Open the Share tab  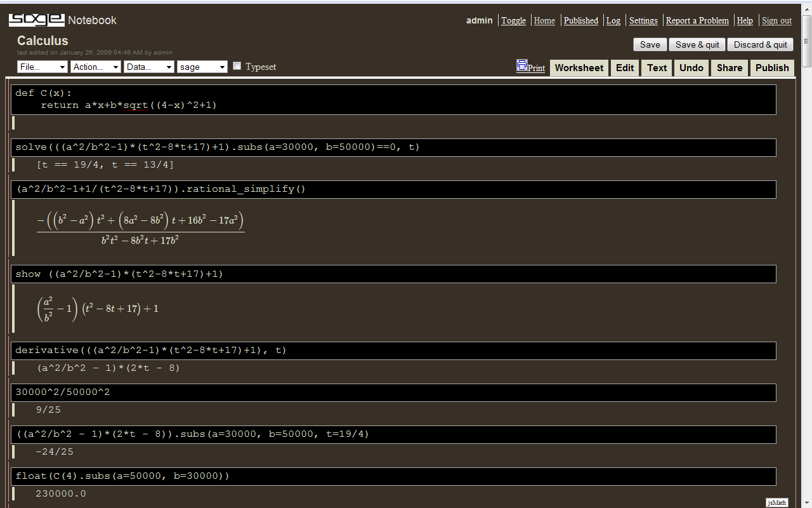pyautogui.click(x=730, y=68)
